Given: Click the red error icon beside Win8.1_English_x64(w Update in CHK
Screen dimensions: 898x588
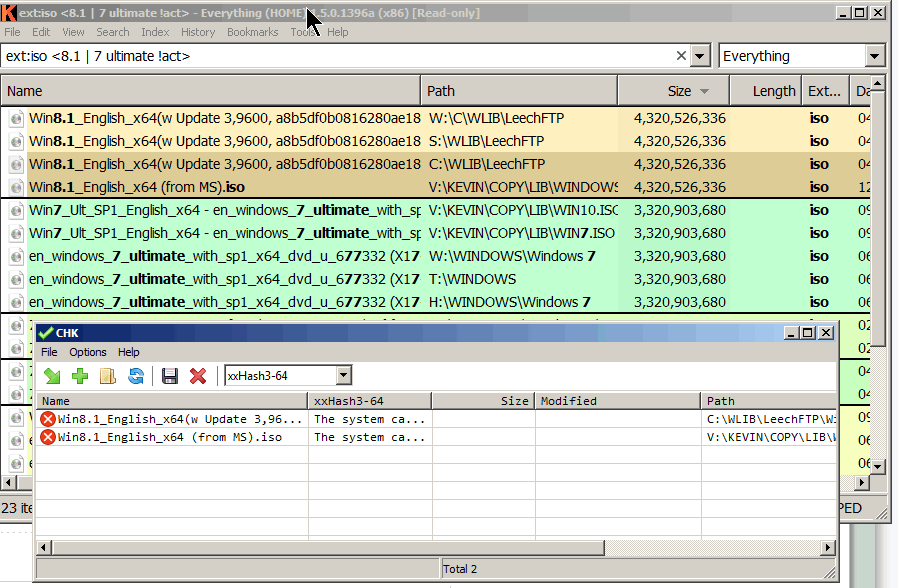Looking at the screenshot, I should point(48,419).
